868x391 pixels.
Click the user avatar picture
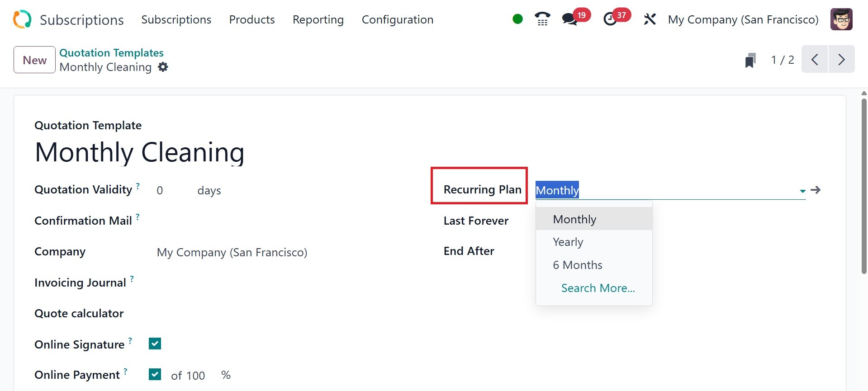coord(841,19)
